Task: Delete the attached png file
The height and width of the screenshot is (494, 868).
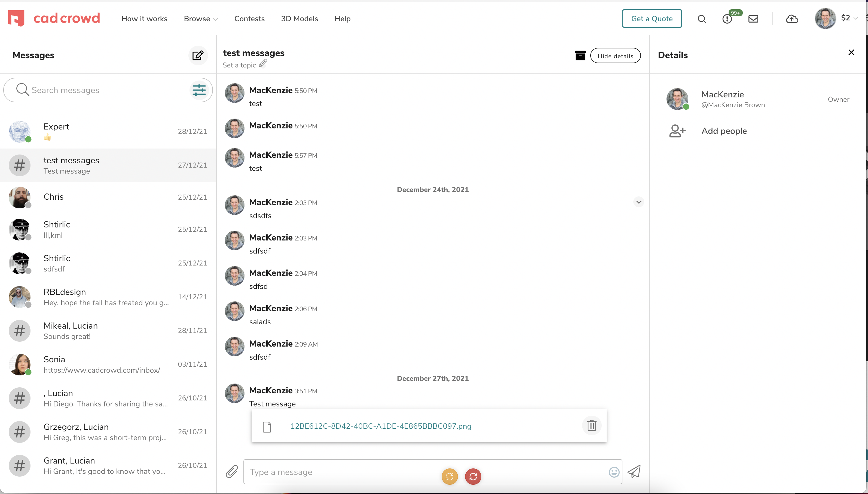Action: click(x=592, y=425)
